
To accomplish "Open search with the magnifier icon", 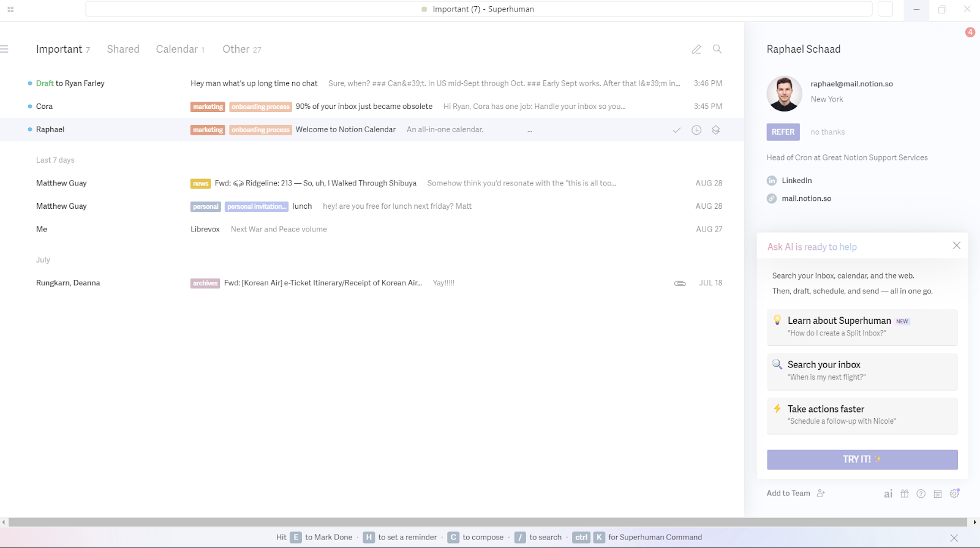I will (717, 49).
